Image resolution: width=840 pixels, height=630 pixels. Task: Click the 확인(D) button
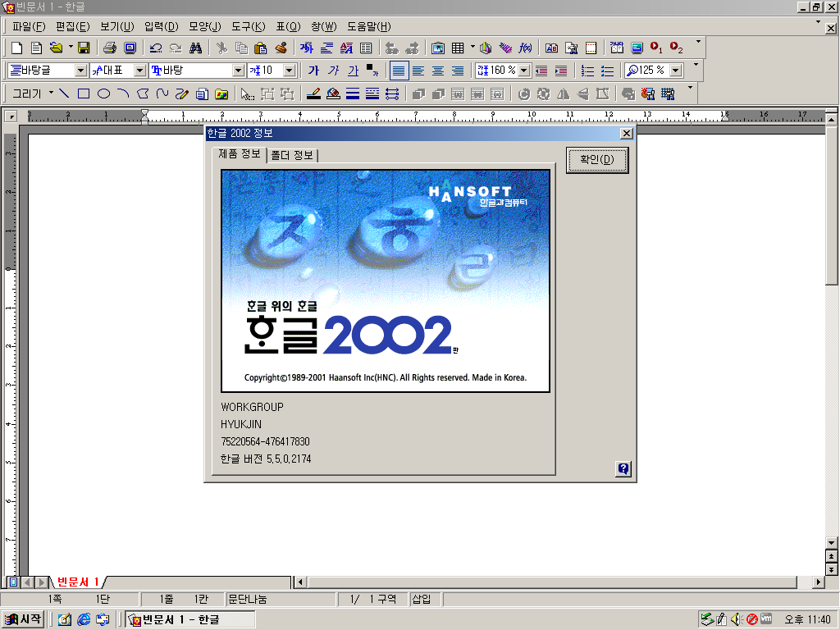[x=597, y=160]
